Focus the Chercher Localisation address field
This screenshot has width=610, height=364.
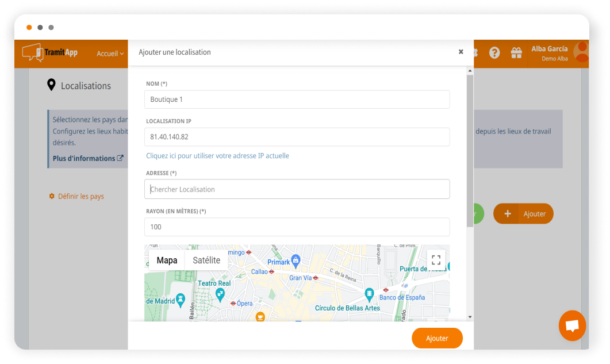click(x=297, y=189)
